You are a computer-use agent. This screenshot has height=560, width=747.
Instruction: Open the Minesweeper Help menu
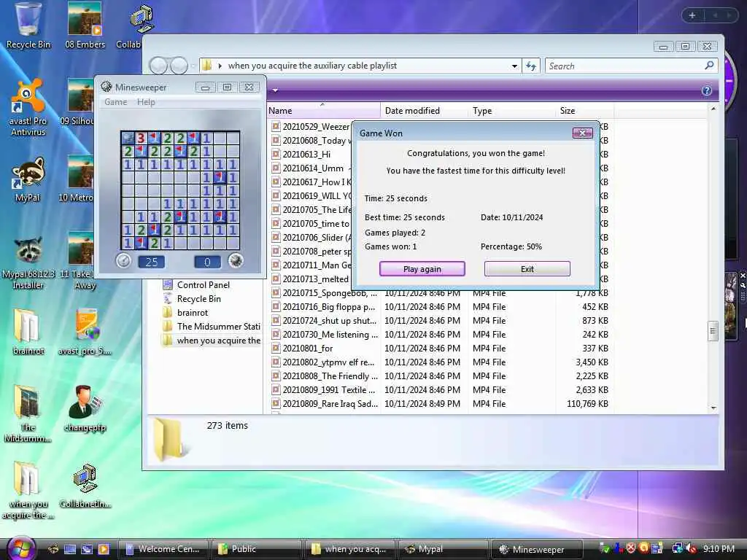pyautogui.click(x=146, y=102)
